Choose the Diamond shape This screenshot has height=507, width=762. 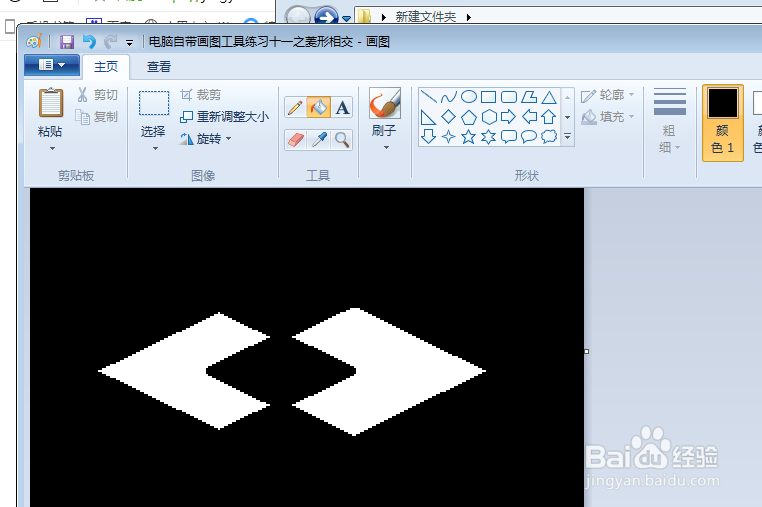(x=449, y=117)
